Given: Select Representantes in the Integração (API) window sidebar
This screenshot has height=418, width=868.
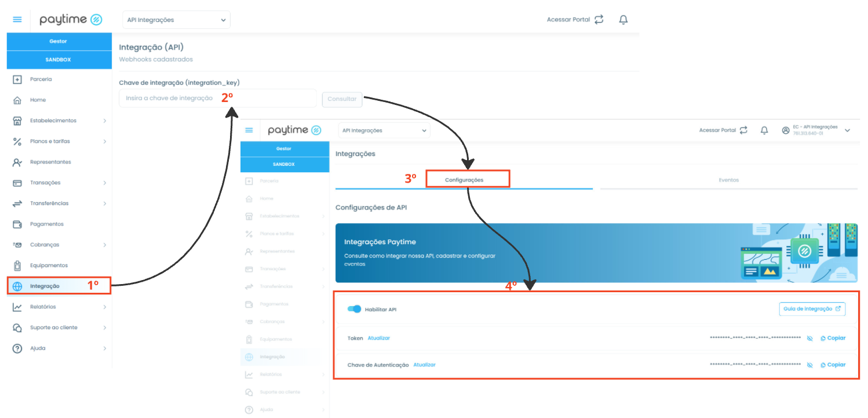Looking at the screenshot, I should [x=59, y=162].
